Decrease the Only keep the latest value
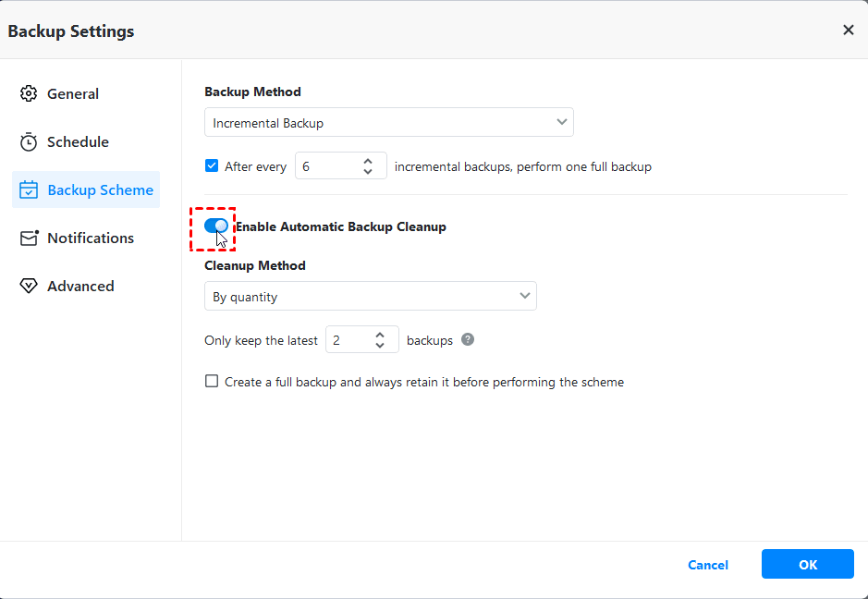This screenshot has height=599, width=868. click(x=380, y=346)
